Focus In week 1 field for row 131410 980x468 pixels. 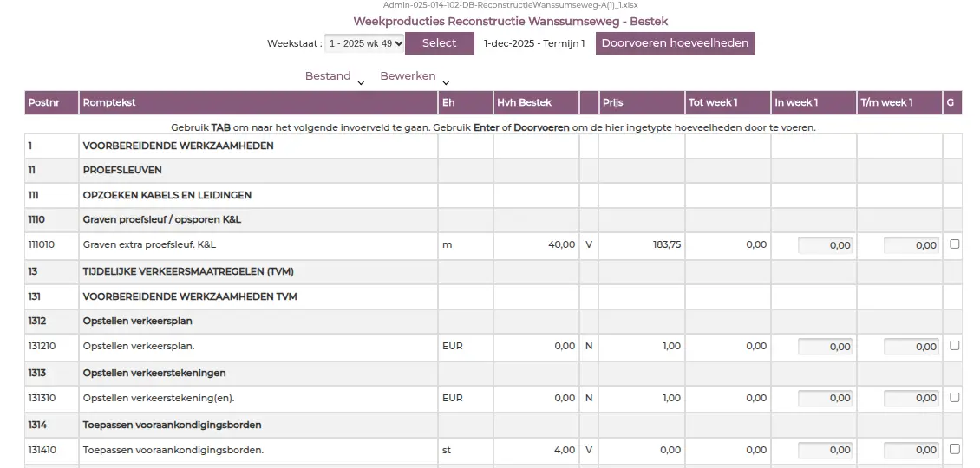825,450
